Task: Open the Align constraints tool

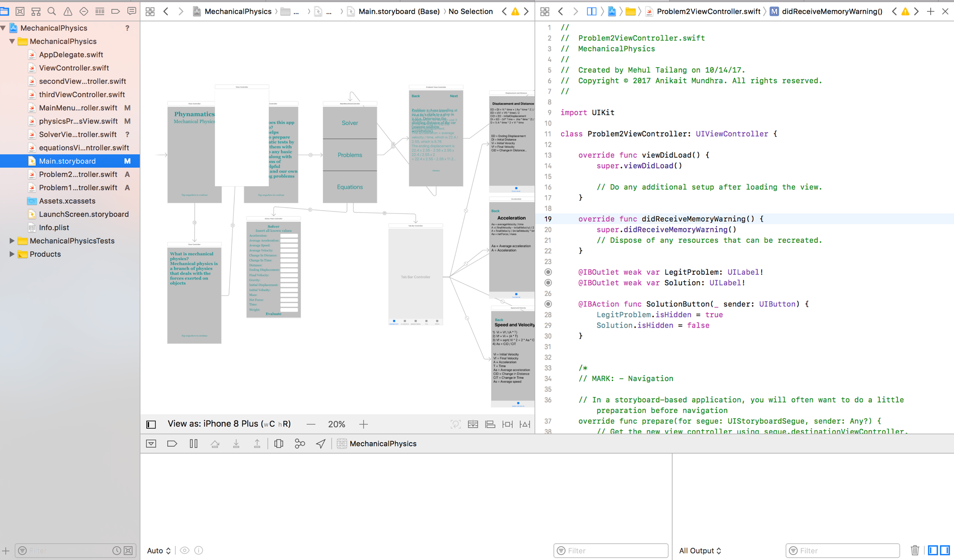Action: click(x=490, y=424)
